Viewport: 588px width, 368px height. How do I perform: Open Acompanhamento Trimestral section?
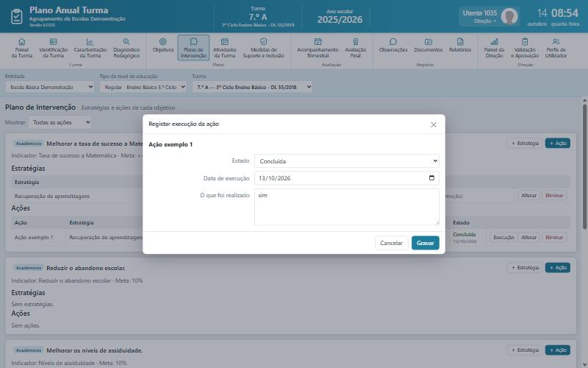(318, 48)
